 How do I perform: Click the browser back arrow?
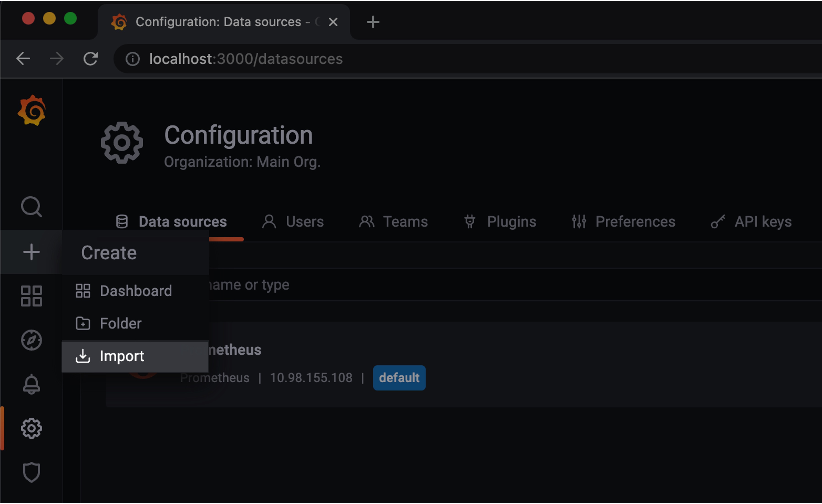23,59
